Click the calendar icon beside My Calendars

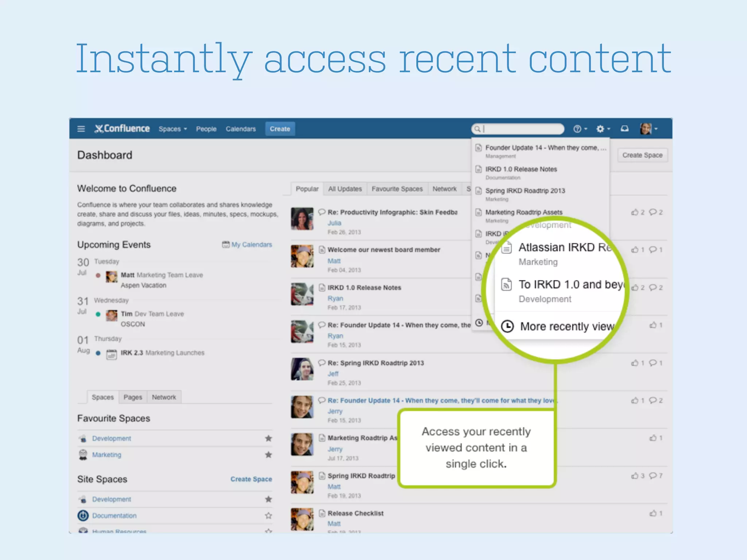(x=226, y=244)
